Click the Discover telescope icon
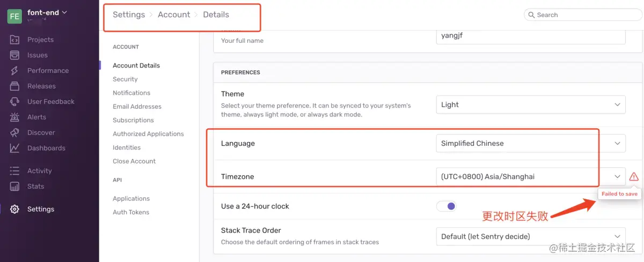Screen dimensions: 644x262 pos(15,133)
